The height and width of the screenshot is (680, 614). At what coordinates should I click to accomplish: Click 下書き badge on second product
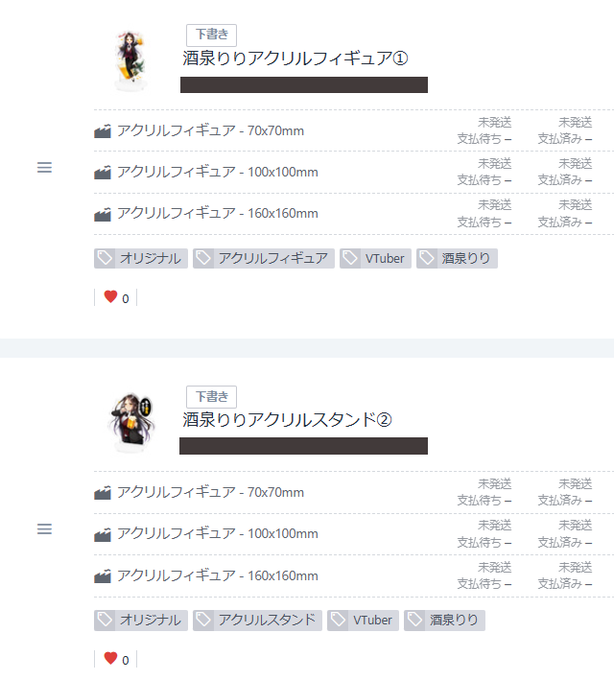[x=212, y=397]
